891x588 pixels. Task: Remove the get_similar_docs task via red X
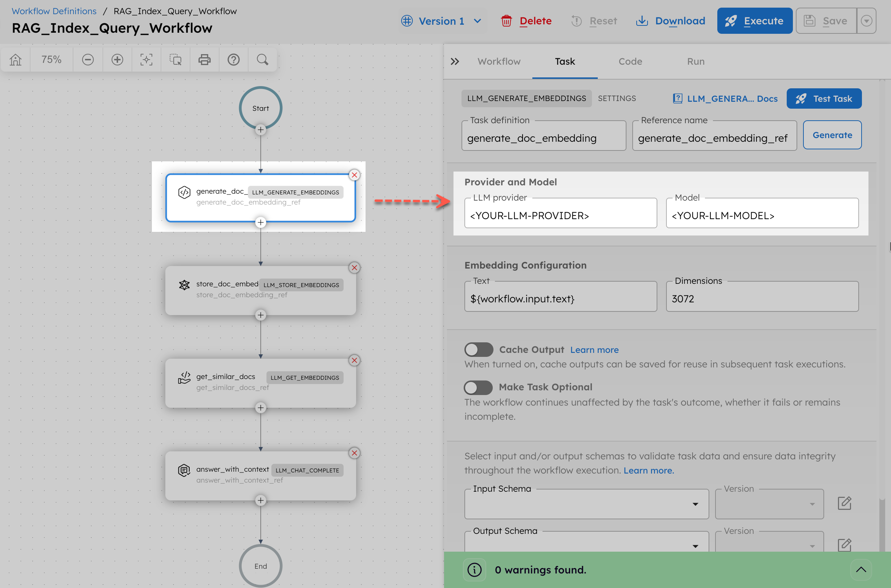[354, 361]
